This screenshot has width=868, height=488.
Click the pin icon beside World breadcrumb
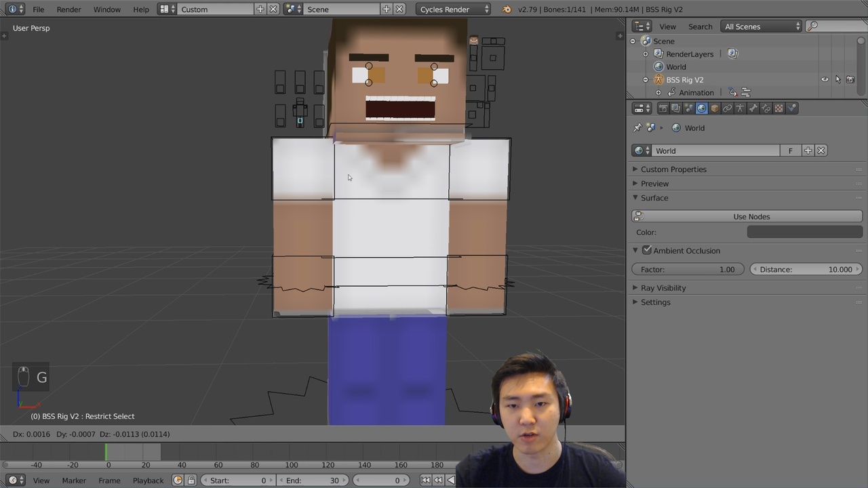[637, 128]
